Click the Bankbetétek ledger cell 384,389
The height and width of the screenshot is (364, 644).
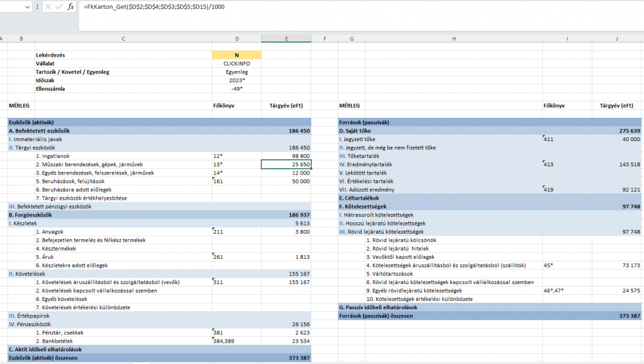click(236, 341)
